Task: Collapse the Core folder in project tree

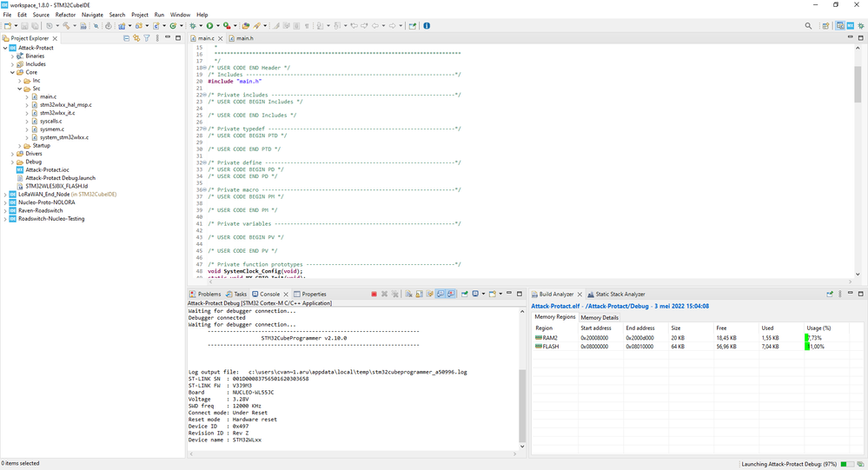Action: 13,72
